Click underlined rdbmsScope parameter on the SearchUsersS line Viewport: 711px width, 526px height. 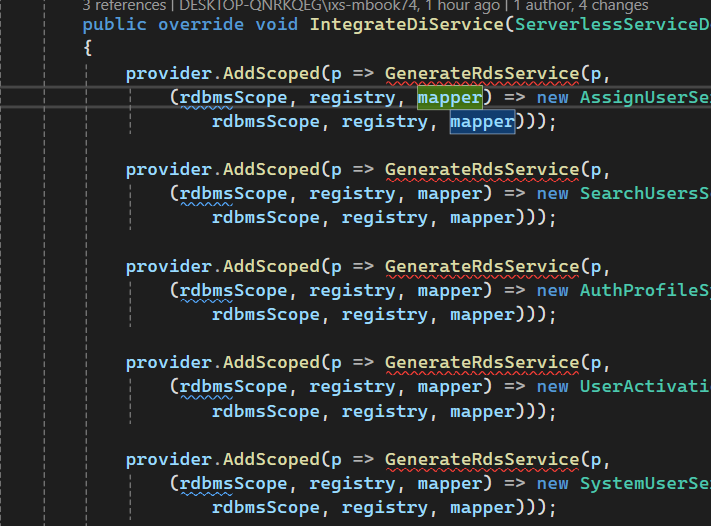pyautogui.click(x=234, y=194)
